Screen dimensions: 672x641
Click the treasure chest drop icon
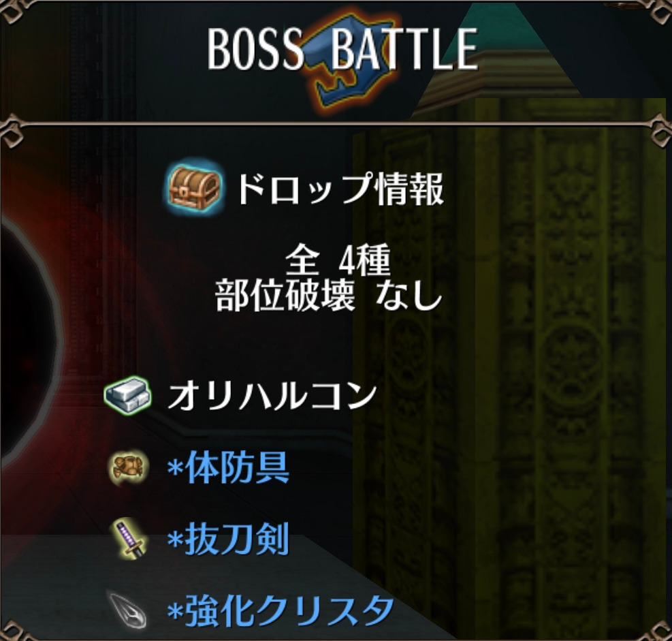pos(194,188)
